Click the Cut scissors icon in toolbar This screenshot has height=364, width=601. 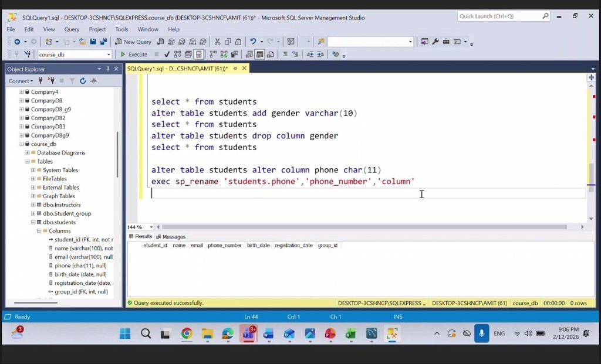(x=217, y=42)
